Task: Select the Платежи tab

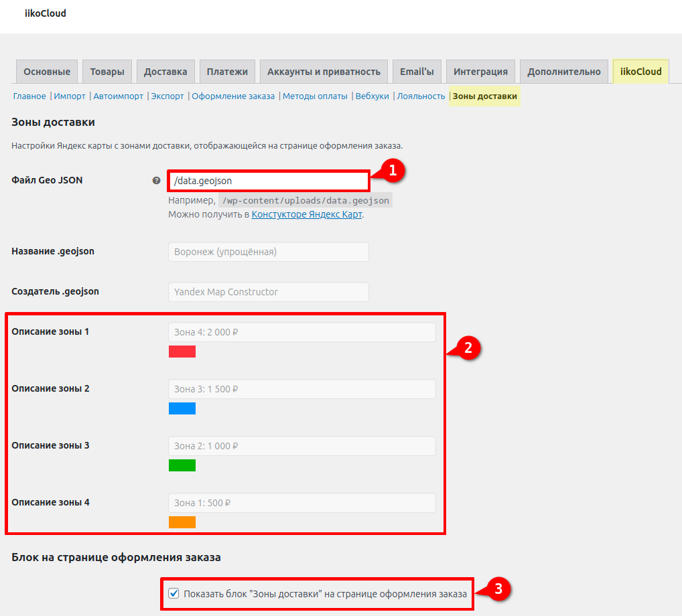Action: [227, 72]
